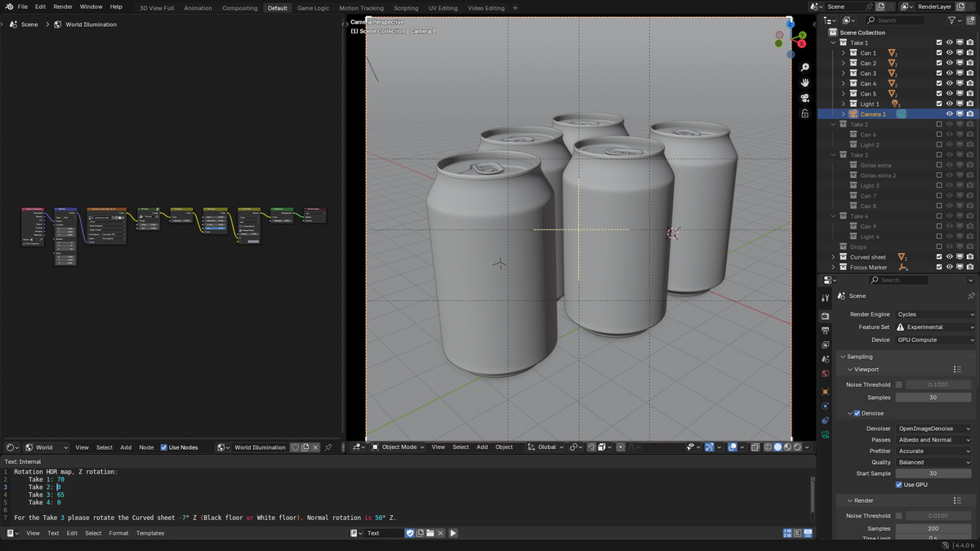Toggle proportional editing in viewport header
980x551 pixels.
click(621, 447)
